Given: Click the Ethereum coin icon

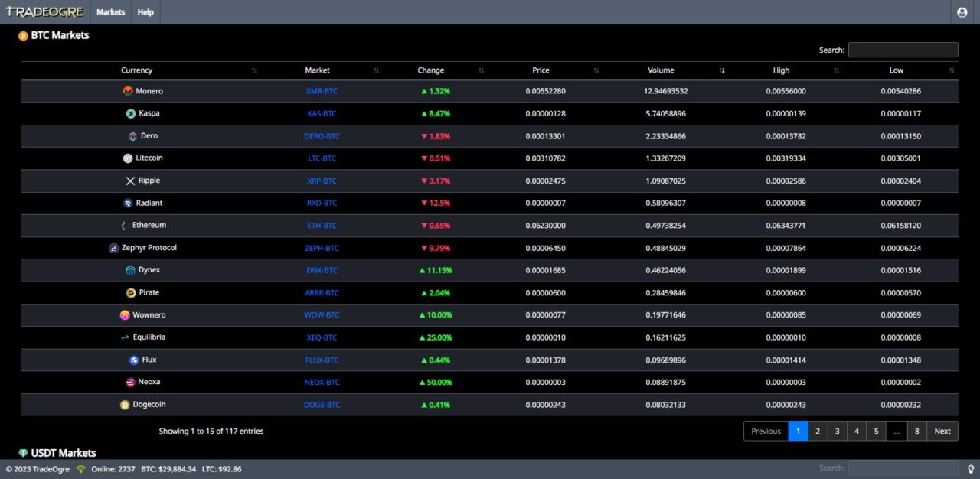Looking at the screenshot, I should (x=124, y=226).
